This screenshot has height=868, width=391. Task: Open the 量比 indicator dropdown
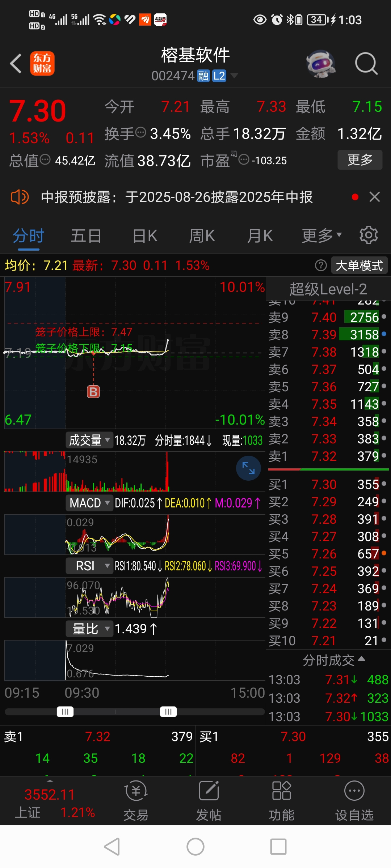[x=89, y=629]
